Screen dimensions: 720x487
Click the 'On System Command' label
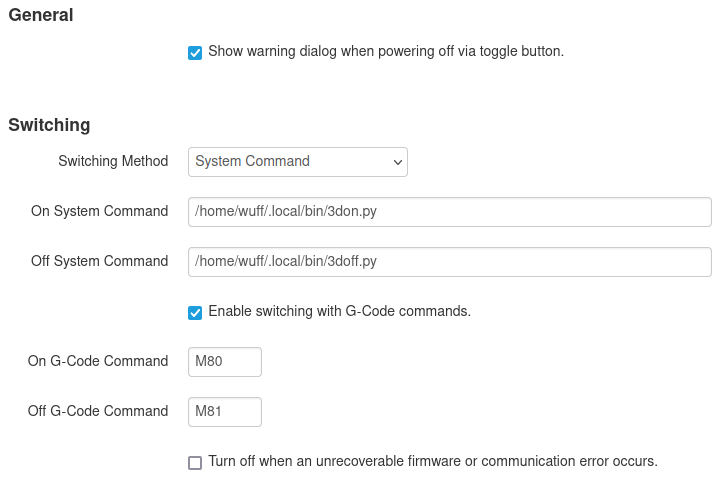[x=100, y=211]
